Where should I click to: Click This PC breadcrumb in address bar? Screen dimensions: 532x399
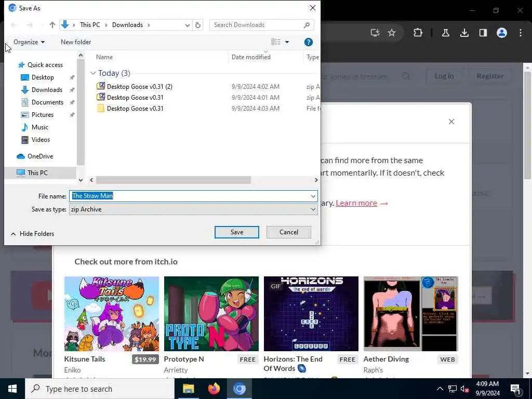click(90, 25)
